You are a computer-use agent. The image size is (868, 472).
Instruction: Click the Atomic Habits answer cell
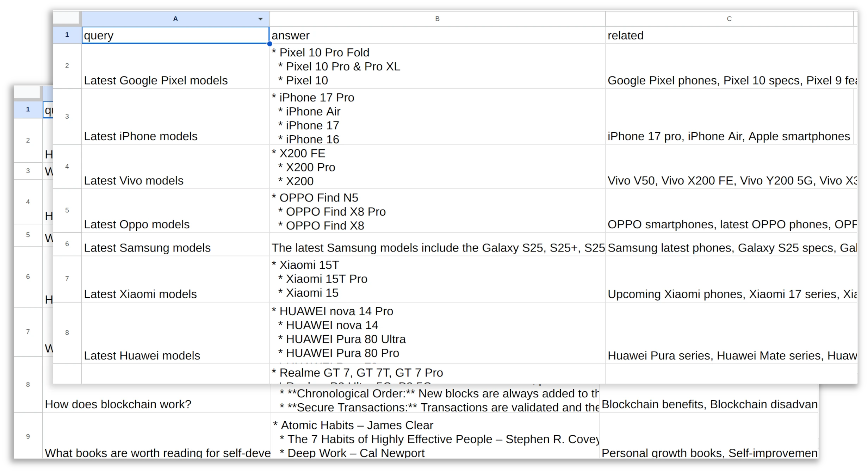coord(435,437)
